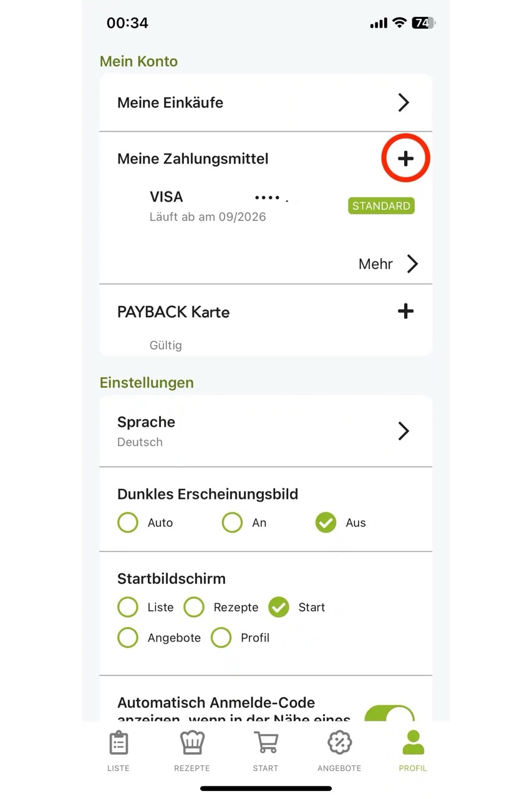Set start screen to Rezepte
The height and width of the screenshot is (799, 532).
click(194, 607)
